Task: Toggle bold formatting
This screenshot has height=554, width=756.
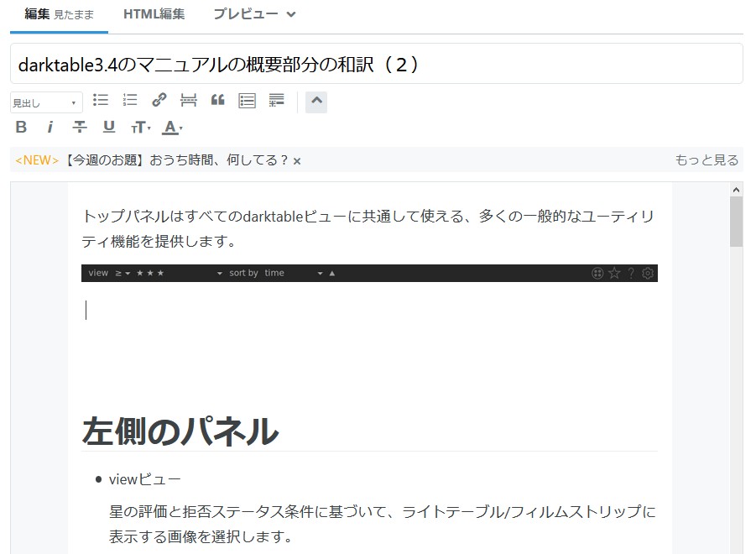Action: click(x=21, y=128)
